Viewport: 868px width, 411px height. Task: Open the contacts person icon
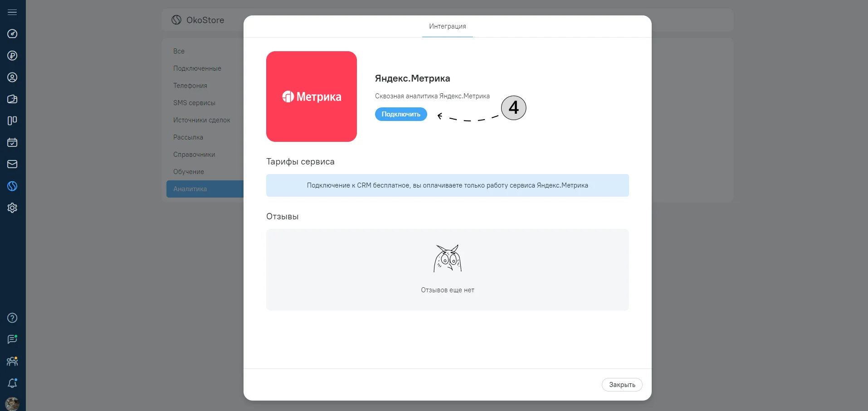click(x=12, y=77)
